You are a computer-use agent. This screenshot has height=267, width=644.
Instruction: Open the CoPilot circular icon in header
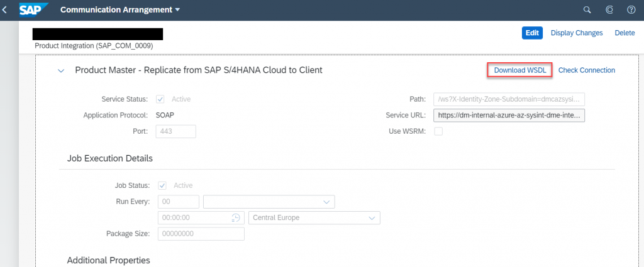coord(609,10)
